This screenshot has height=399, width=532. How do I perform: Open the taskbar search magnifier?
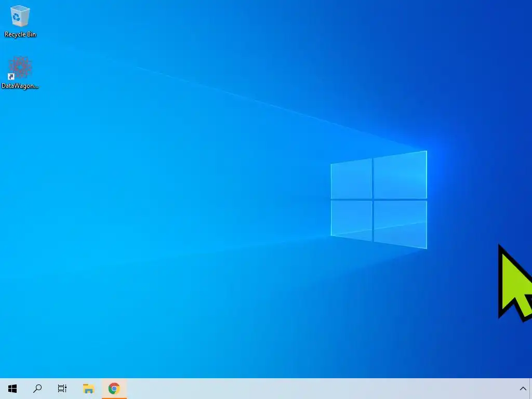37,389
